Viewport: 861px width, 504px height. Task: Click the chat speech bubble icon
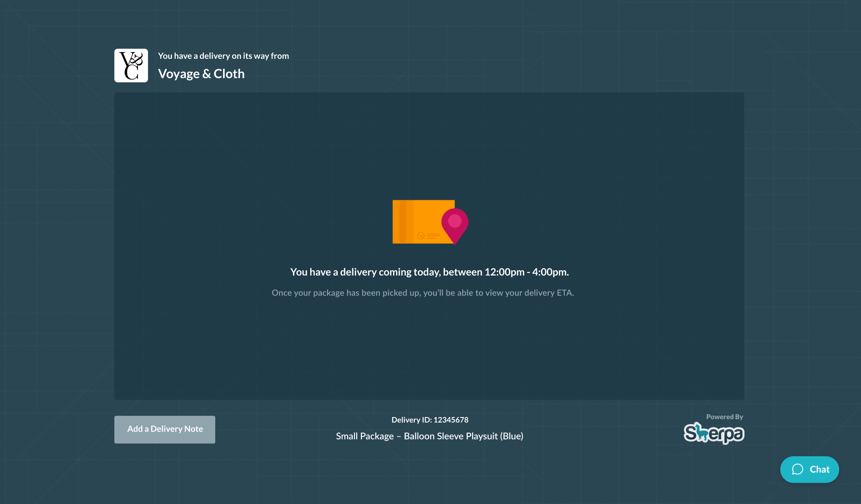(x=797, y=469)
